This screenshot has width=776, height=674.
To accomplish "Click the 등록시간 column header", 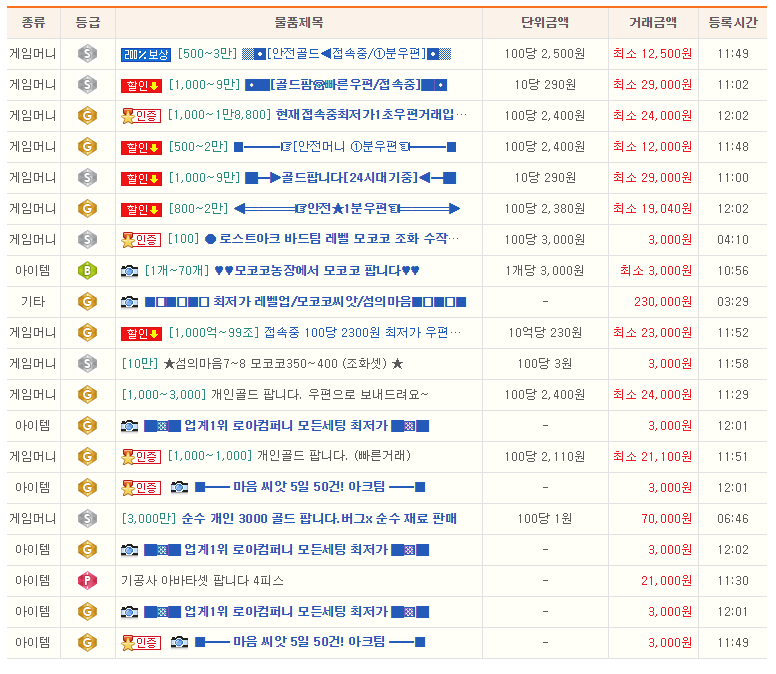I will click(x=734, y=22).
